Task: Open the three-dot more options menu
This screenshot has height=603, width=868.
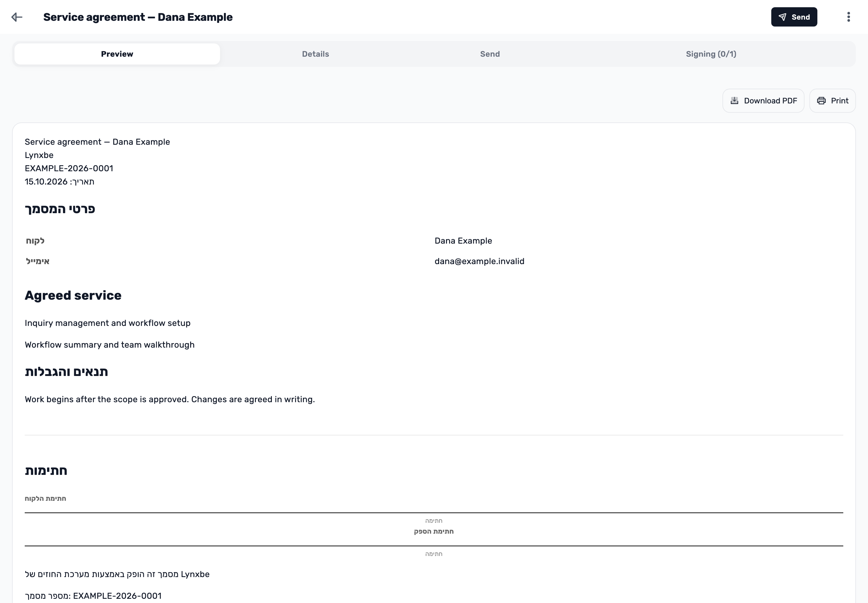Action: coord(848,17)
